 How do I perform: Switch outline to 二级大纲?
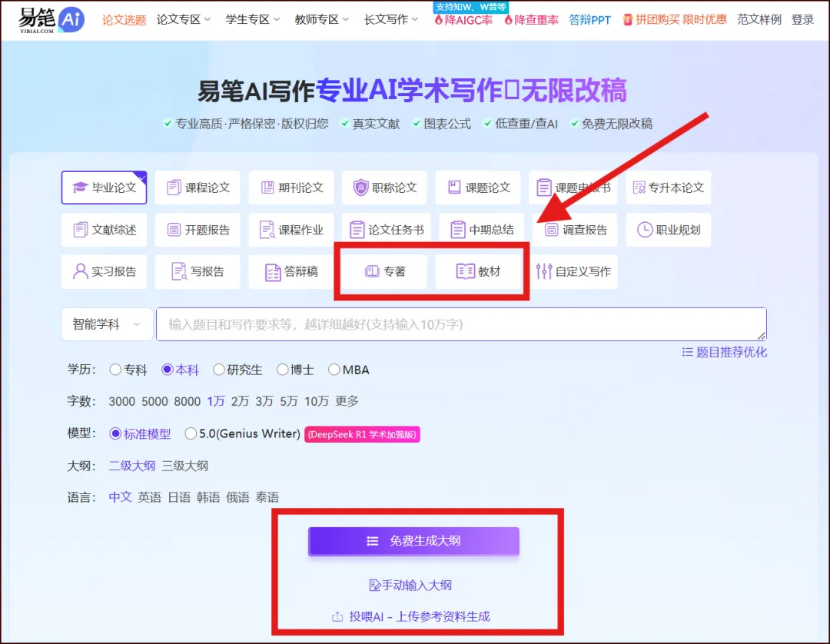(x=132, y=466)
